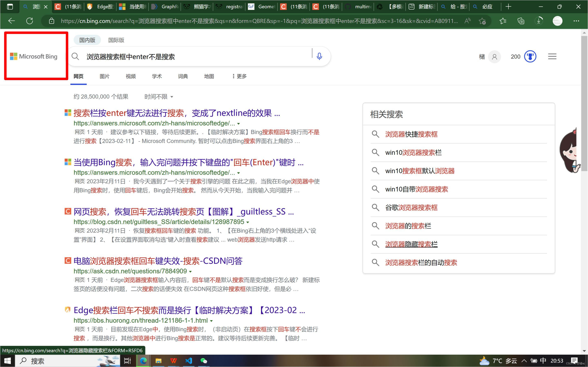Screen dimensions: 588x367
Task: Click the Microsoft Bing logo
Action: [x=34, y=56]
